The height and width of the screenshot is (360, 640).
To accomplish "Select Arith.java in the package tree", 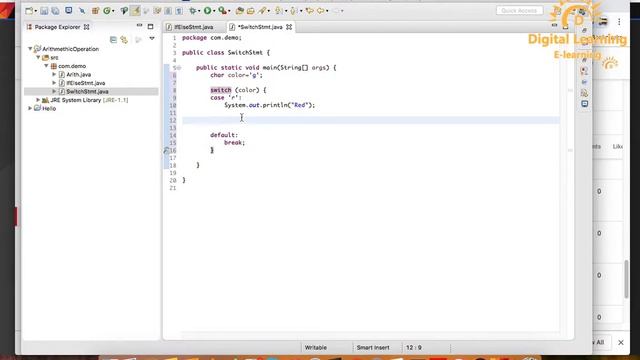I will click(78, 74).
